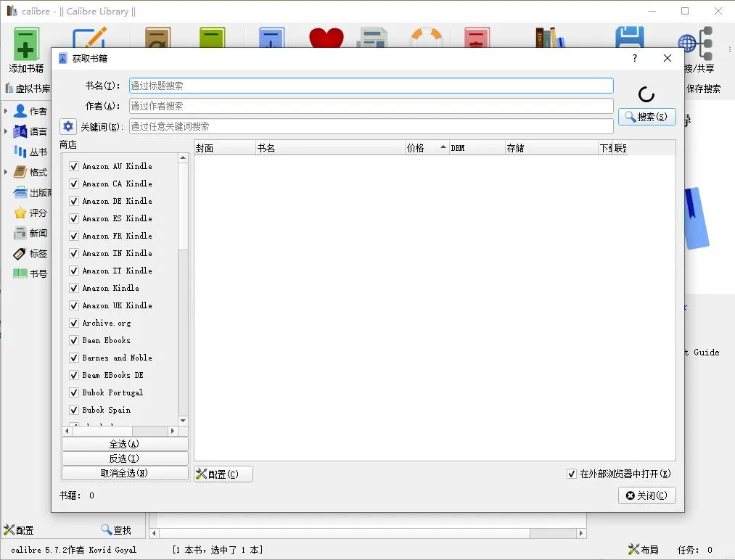Image resolution: width=735 pixels, height=560 pixels.
Task: Click the Select all stores button
Action: point(125,444)
